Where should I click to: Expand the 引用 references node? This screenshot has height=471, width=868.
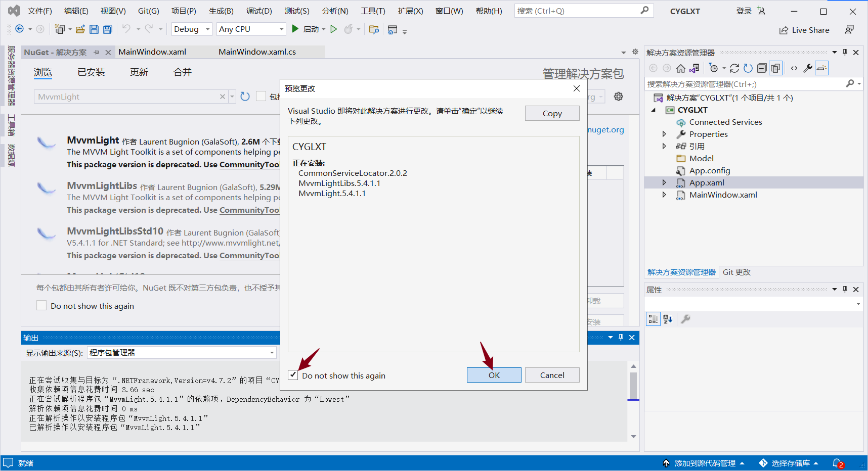tap(664, 146)
